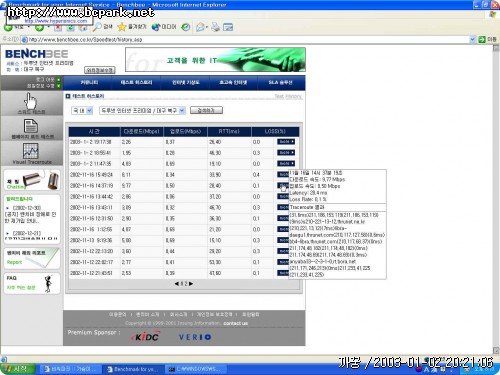The width and height of the screenshot is (500, 375).
Task: Click the Start button on taskbar
Action: (18, 369)
